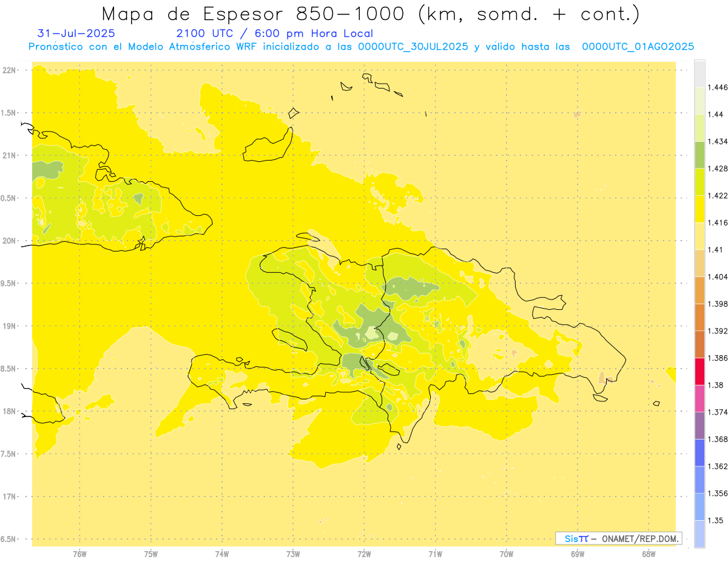Click the longitude label '70W'
Image resolution: width=728 pixels, height=562 pixels.
[507, 554]
